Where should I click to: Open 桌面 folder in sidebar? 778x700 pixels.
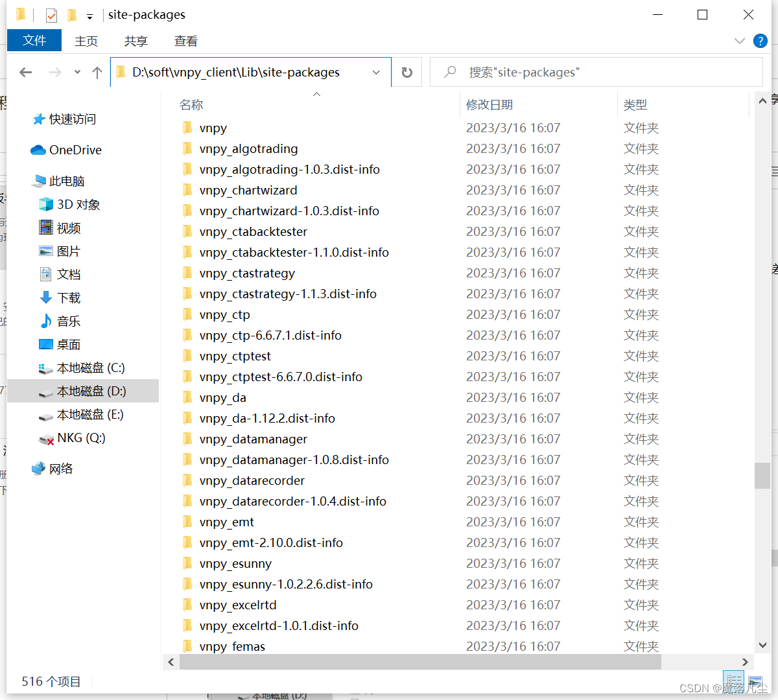tap(69, 345)
